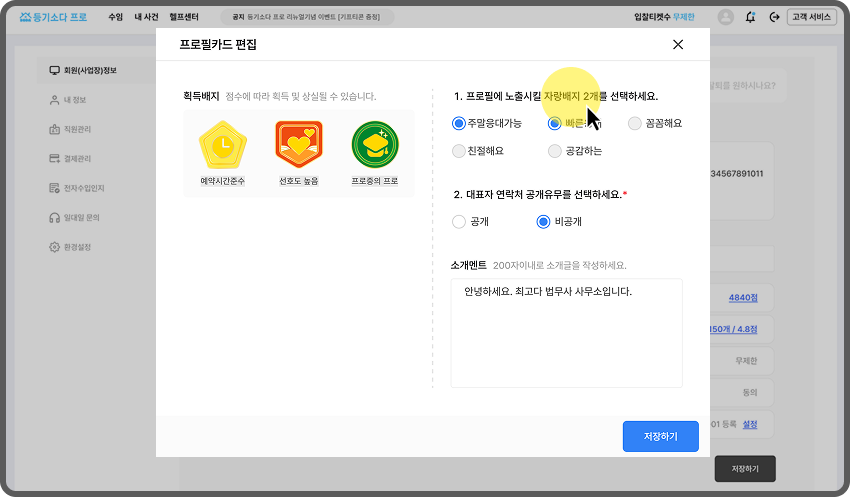Click the headset icon beside 일대일 문의
This screenshot has height=497, width=850.
click(54, 217)
